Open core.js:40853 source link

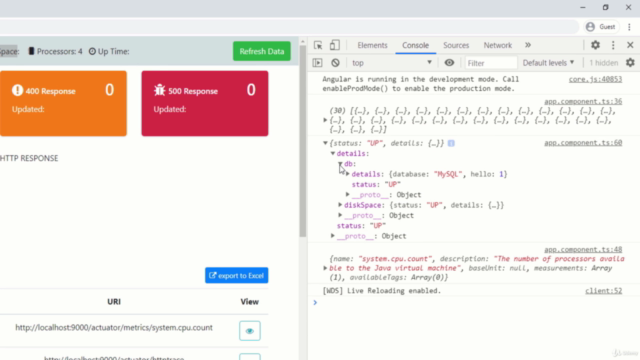[x=595, y=80]
